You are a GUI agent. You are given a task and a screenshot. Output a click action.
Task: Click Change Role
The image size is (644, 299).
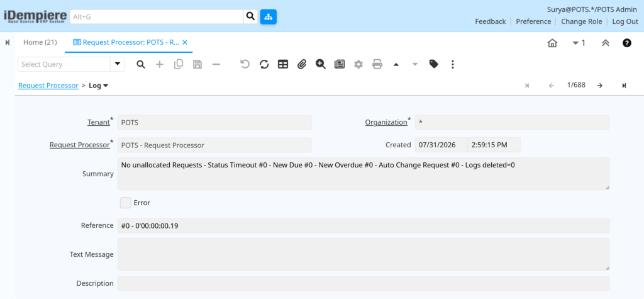pyautogui.click(x=582, y=21)
